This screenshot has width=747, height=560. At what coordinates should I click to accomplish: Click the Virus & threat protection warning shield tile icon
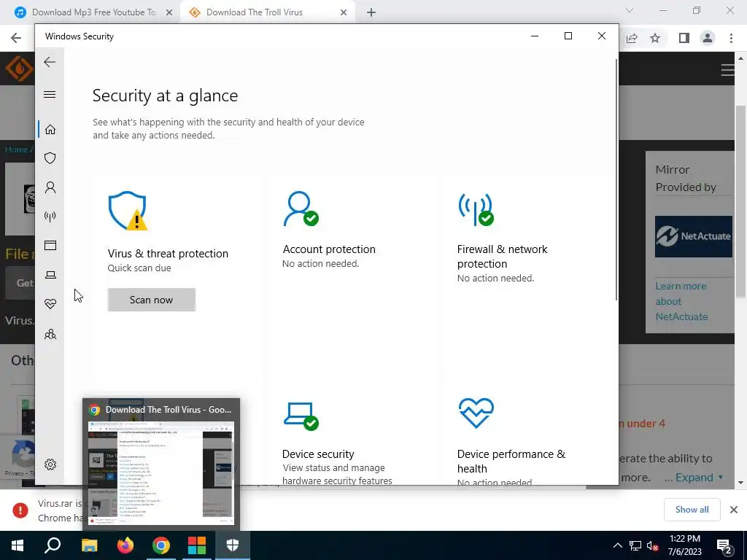(x=127, y=211)
